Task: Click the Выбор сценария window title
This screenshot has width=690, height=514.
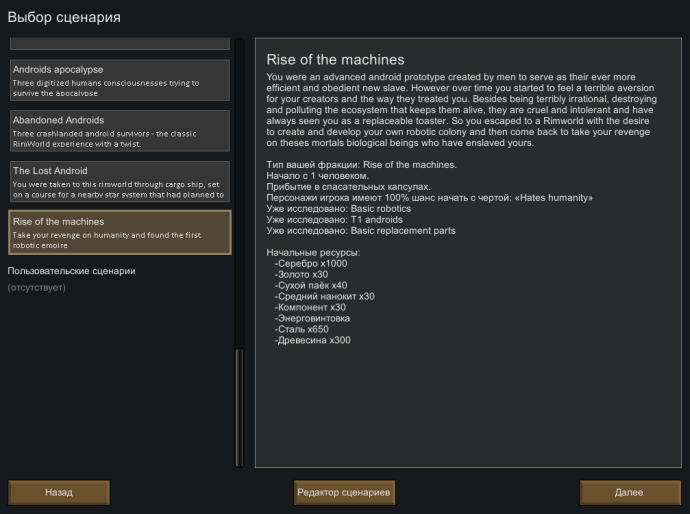Action: pyautogui.click(x=65, y=17)
